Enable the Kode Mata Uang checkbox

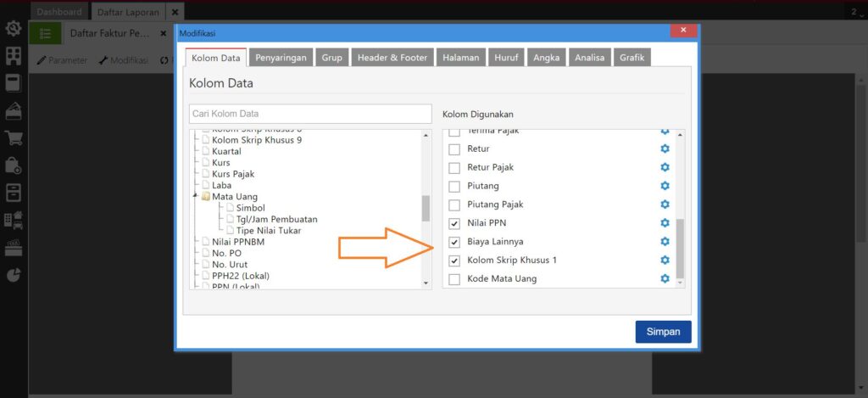(x=454, y=279)
